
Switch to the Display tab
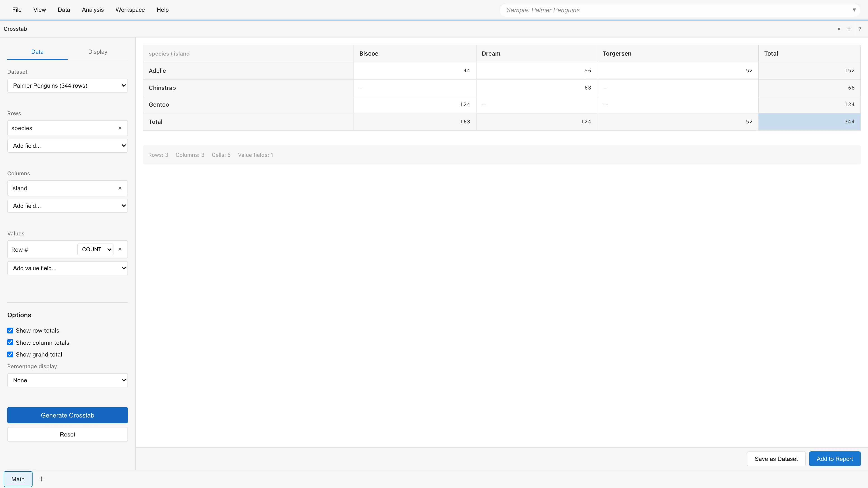(97, 52)
